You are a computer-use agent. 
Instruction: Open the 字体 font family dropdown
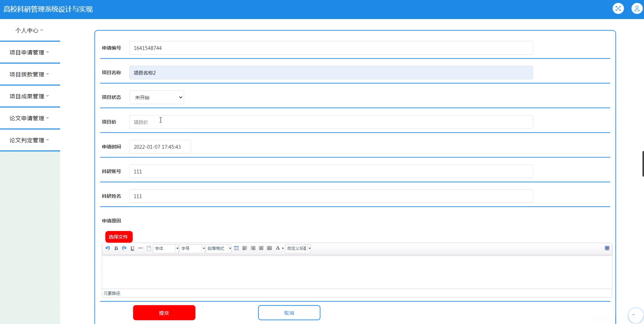166,248
